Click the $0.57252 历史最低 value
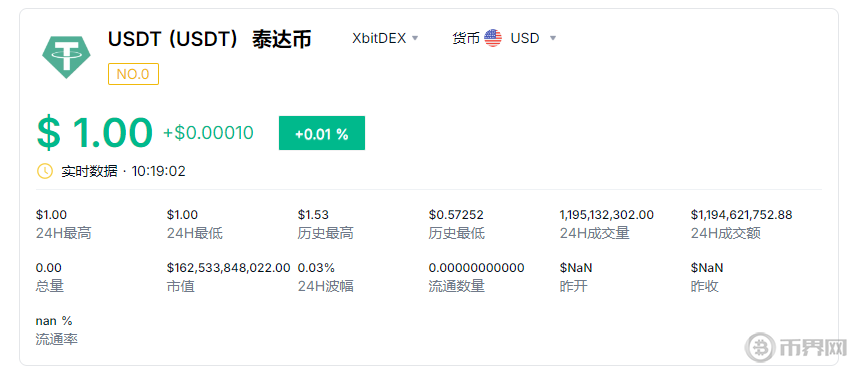Screen dimensions: 858x375 (x=456, y=215)
